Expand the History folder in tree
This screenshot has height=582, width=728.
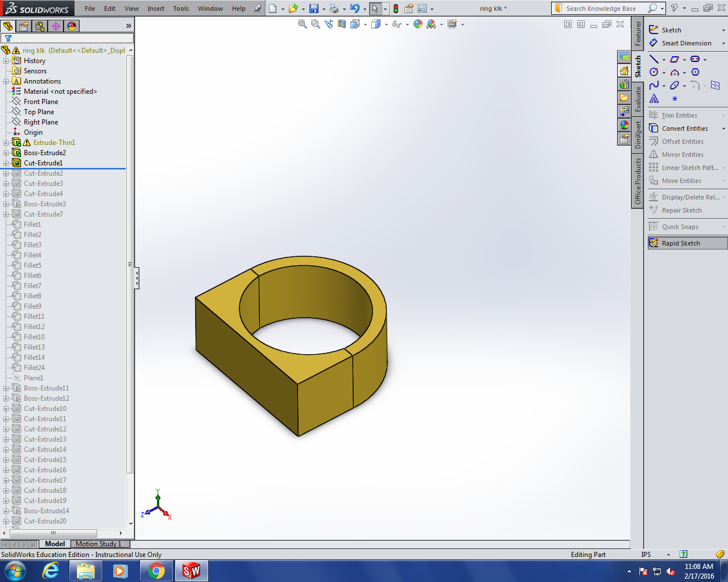[6, 61]
